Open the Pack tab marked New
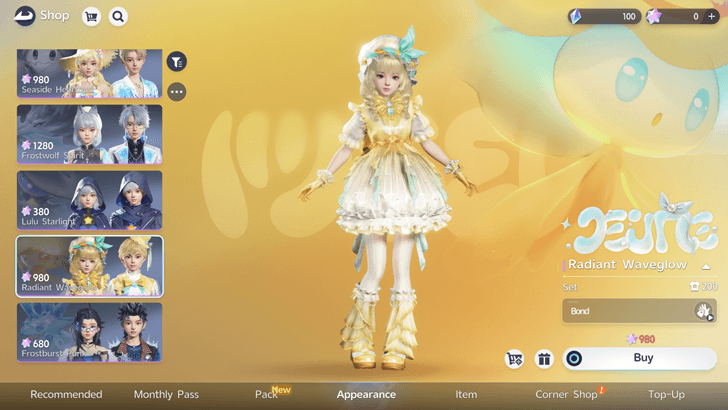This screenshot has height=410, width=728. click(266, 394)
